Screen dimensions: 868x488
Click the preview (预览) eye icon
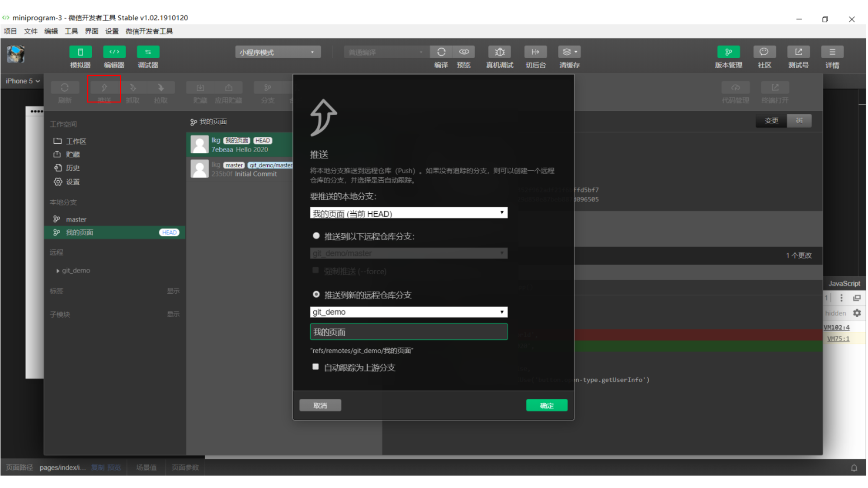[464, 52]
